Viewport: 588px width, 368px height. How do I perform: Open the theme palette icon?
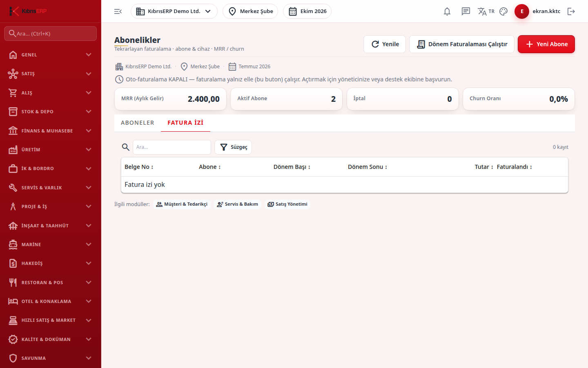tap(503, 11)
